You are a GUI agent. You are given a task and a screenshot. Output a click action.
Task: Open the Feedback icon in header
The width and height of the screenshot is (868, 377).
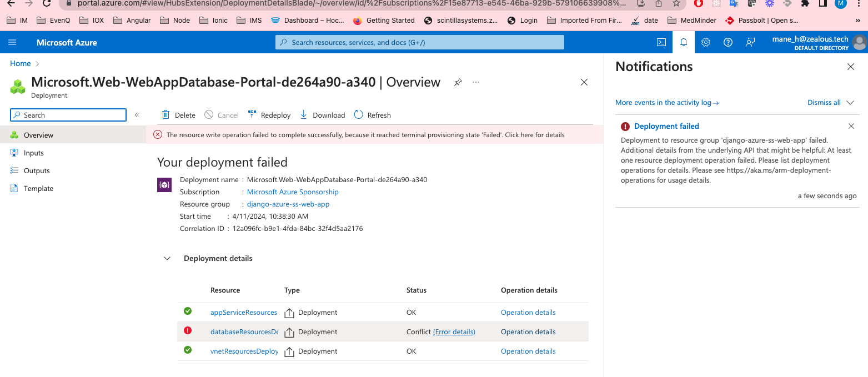pos(750,42)
